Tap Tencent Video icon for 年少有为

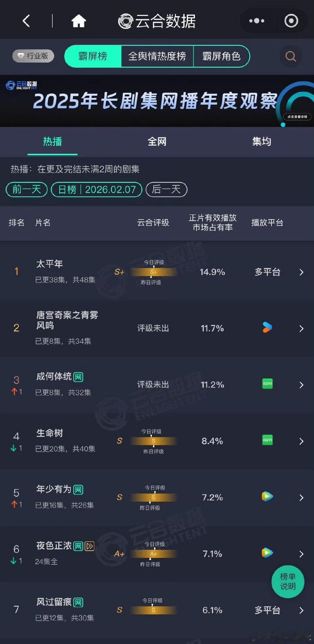coord(267,496)
